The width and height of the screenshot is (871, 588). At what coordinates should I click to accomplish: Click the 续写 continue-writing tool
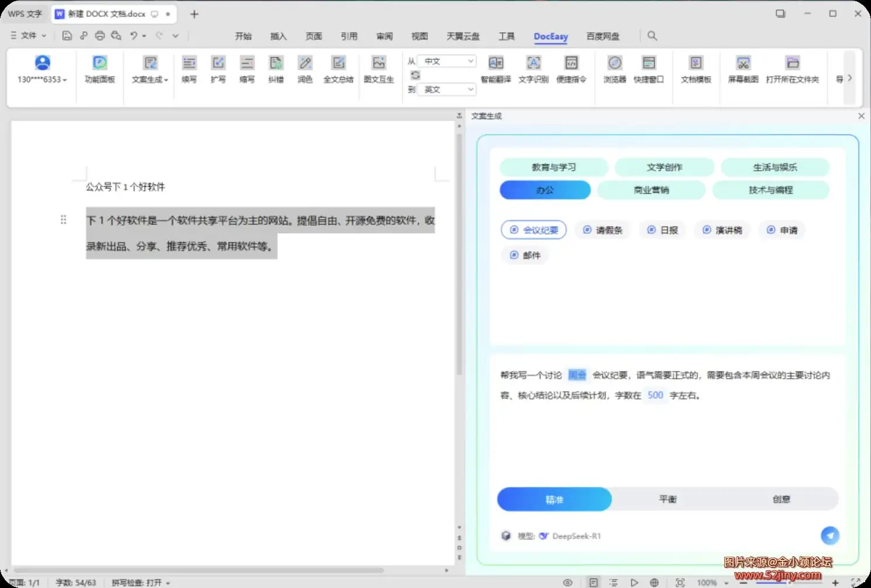[189, 69]
